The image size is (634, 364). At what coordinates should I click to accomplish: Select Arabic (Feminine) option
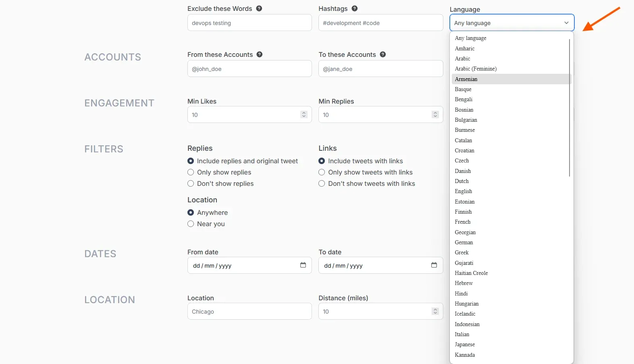click(511, 69)
